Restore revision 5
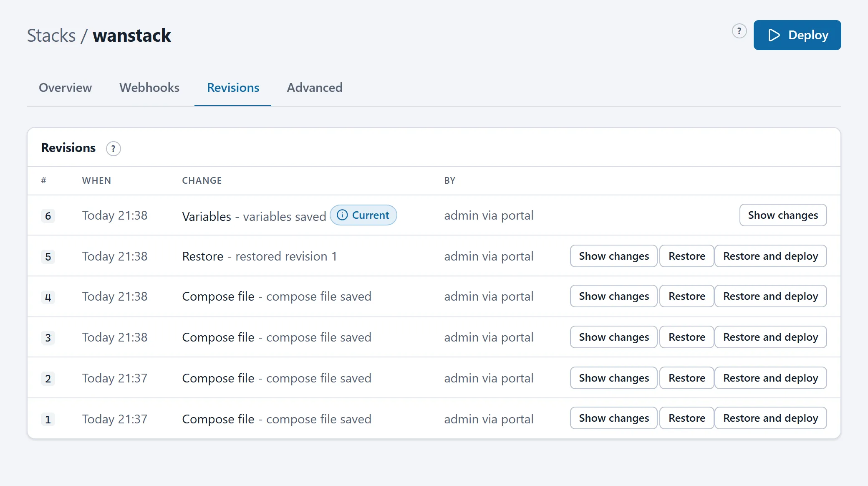This screenshot has width=868, height=486. point(686,256)
